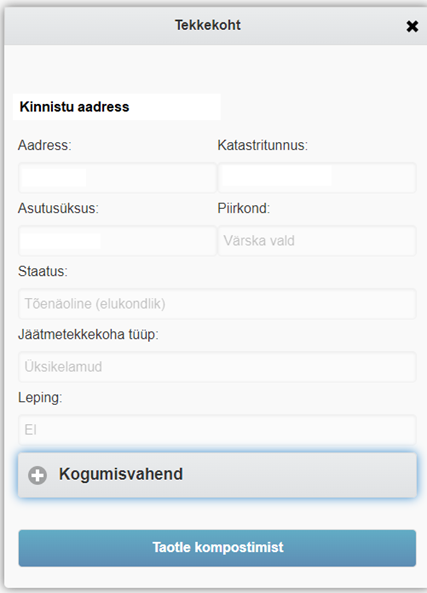The image size is (427, 593).
Task: Click the Katastritunnus label
Action: pos(262,145)
